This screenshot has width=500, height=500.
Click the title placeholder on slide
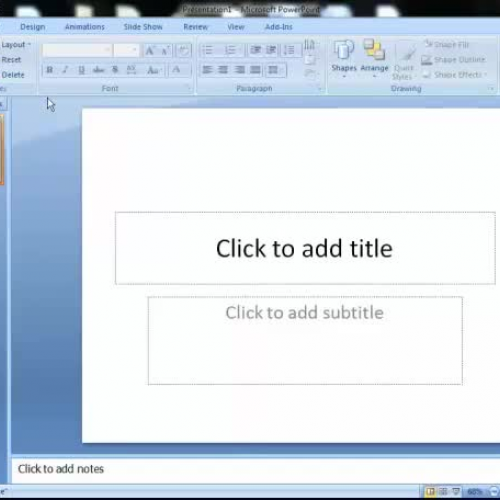305,248
